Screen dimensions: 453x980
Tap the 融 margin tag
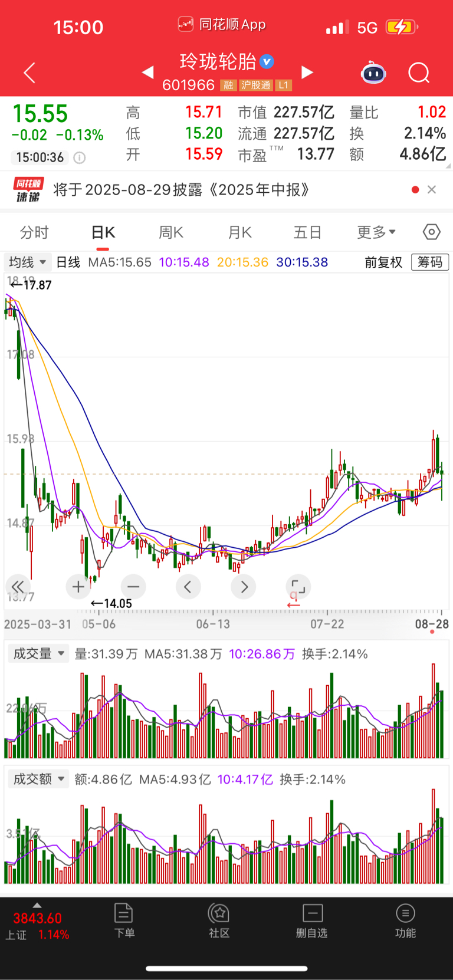228,85
